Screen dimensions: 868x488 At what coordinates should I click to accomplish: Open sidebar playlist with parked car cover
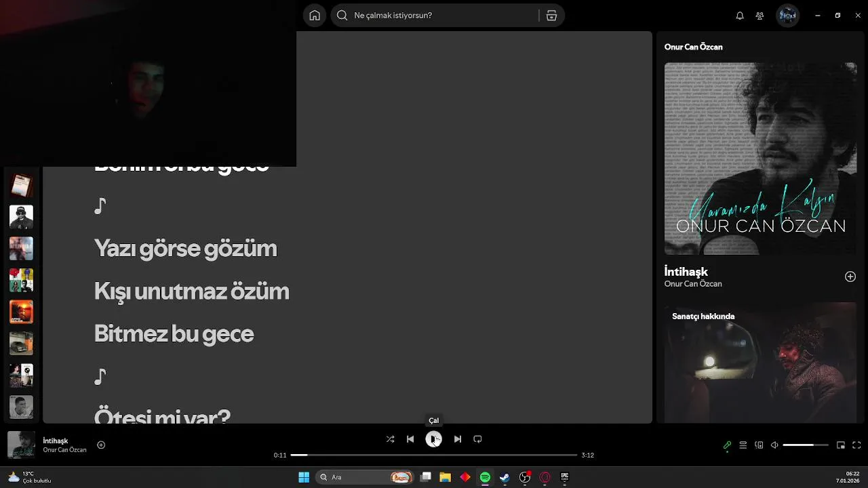(21, 344)
